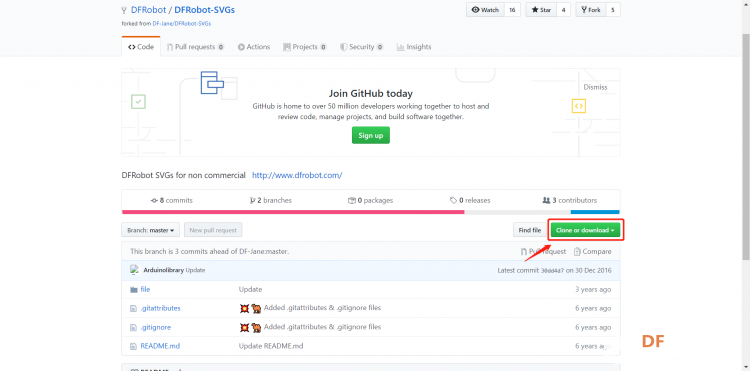Open the Update README.md commit message

click(x=271, y=346)
